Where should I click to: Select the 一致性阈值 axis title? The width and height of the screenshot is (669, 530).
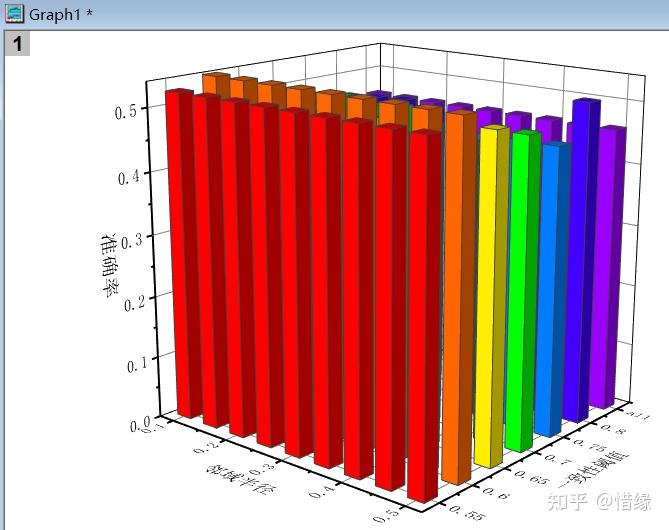pos(593,469)
